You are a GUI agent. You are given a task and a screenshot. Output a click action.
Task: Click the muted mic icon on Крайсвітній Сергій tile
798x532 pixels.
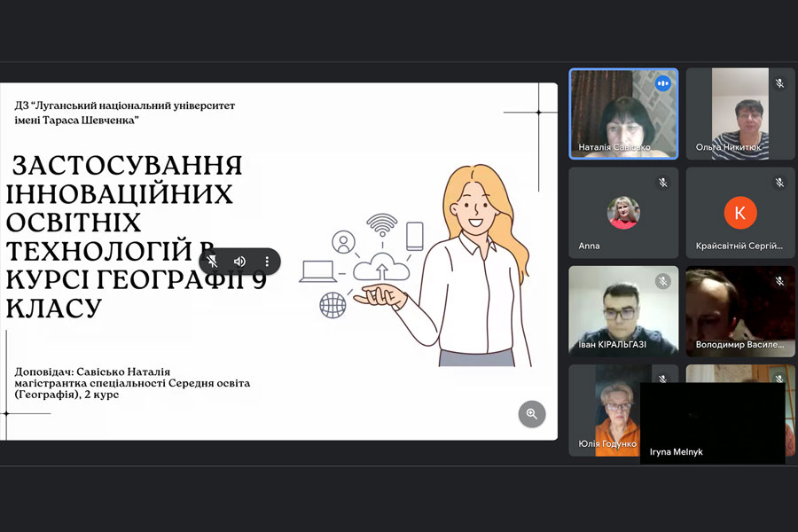(x=779, y=183)
